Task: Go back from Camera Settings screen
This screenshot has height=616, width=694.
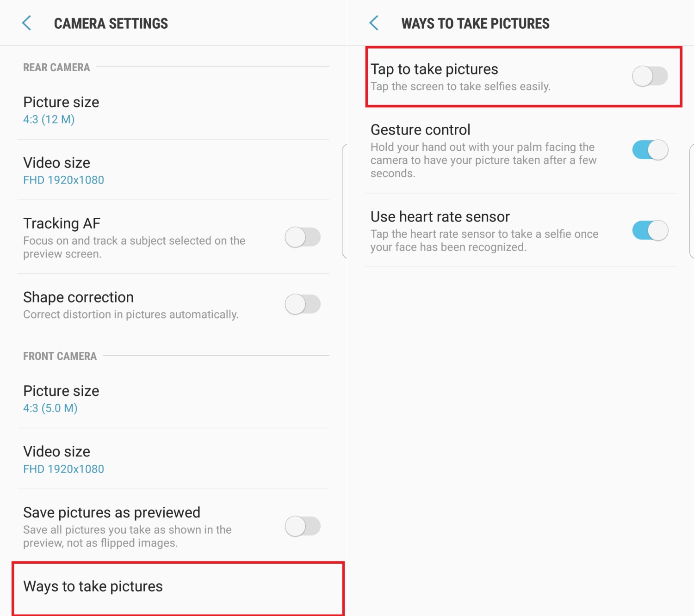Action: tap(27, 23)
